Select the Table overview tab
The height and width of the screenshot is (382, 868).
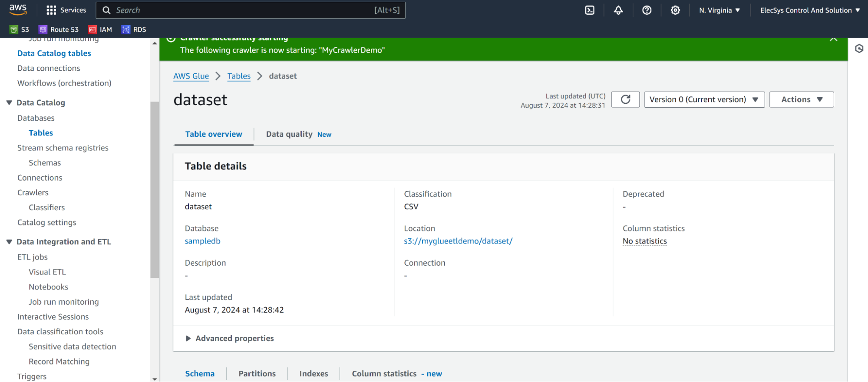tap(214, 134)
